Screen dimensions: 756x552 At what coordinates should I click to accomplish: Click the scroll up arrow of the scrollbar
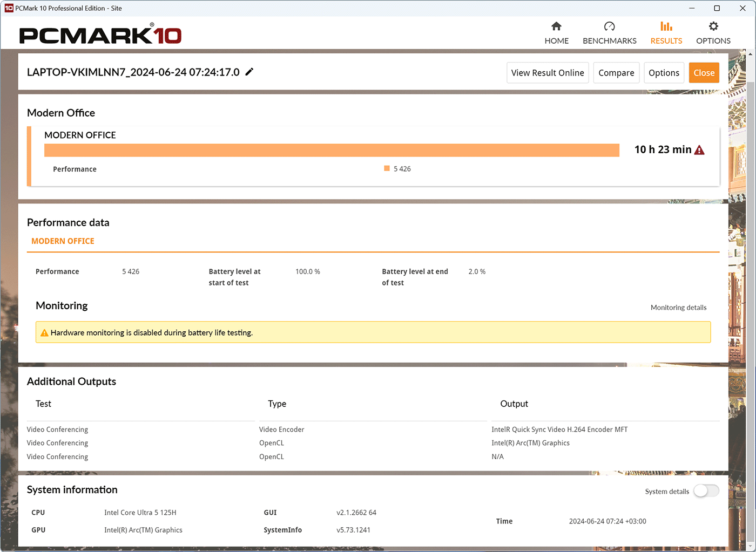(x=751, y=54)
